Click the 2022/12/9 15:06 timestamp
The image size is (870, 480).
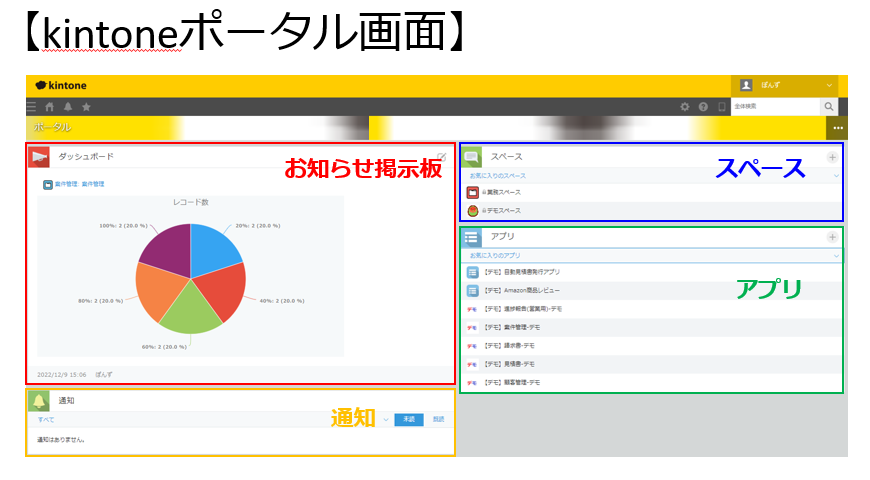pos(62,375)
